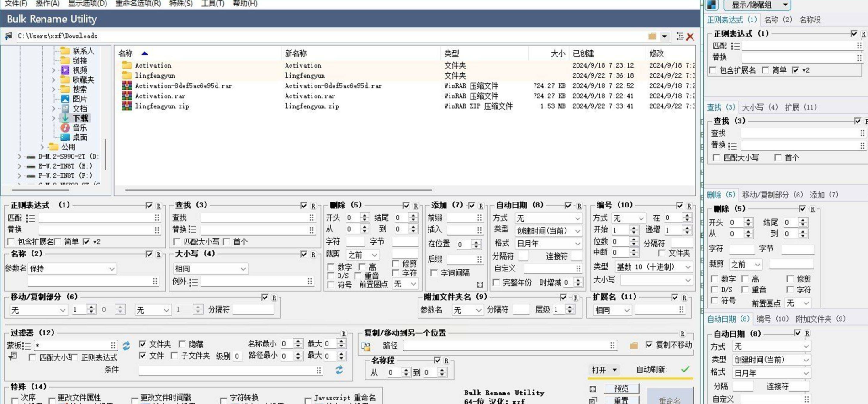This screenshot has width=868, height=404.
Task: Uncheck the 复制不移动 checkbox
Action: pyautogui.click(x=649, y=345)
